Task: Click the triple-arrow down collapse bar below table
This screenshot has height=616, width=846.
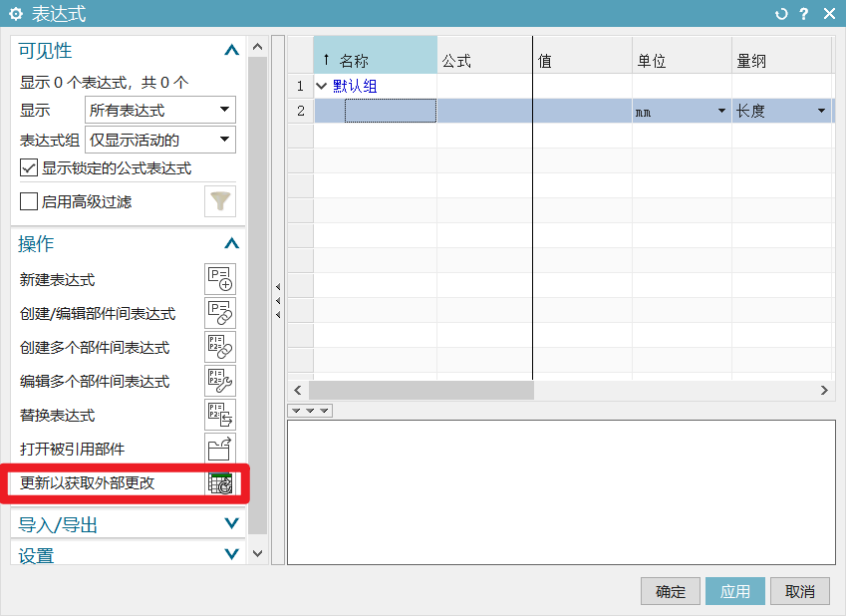Action: pyautogui.click(x=310, y=411)
